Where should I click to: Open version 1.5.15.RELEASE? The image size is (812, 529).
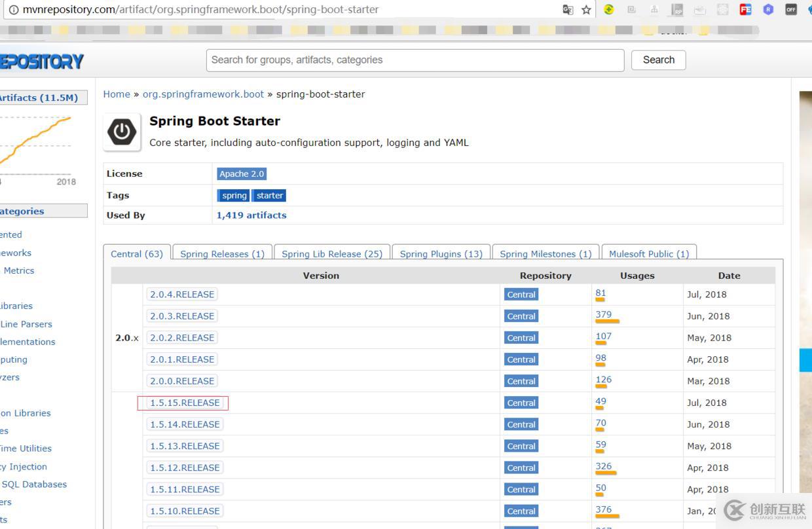[185, 403]
